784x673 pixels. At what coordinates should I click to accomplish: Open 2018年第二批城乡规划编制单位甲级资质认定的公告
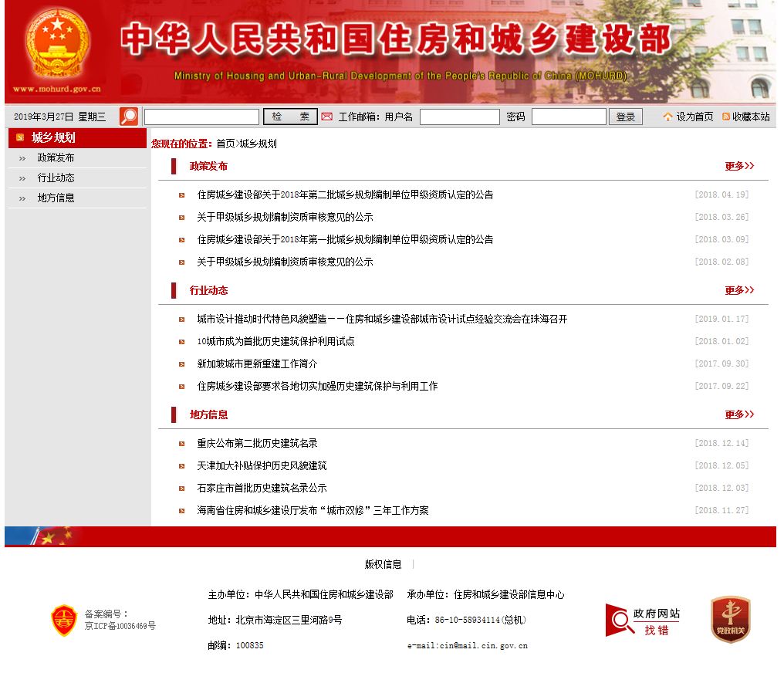tap(345, 194)
